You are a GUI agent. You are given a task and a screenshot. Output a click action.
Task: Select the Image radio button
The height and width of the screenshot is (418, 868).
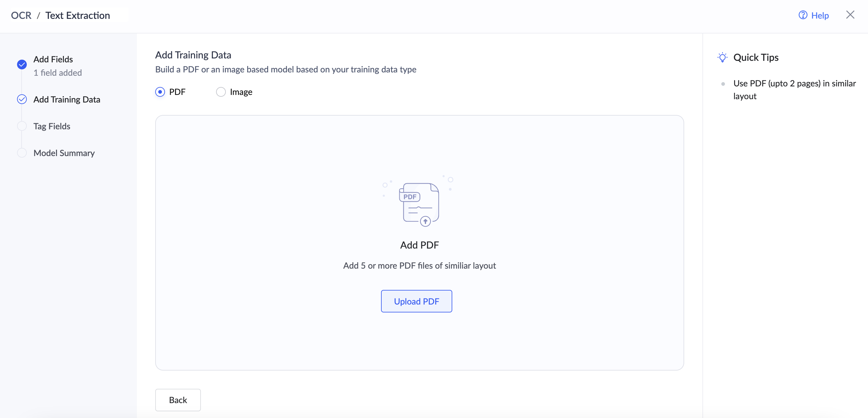(x=221, y=92)
